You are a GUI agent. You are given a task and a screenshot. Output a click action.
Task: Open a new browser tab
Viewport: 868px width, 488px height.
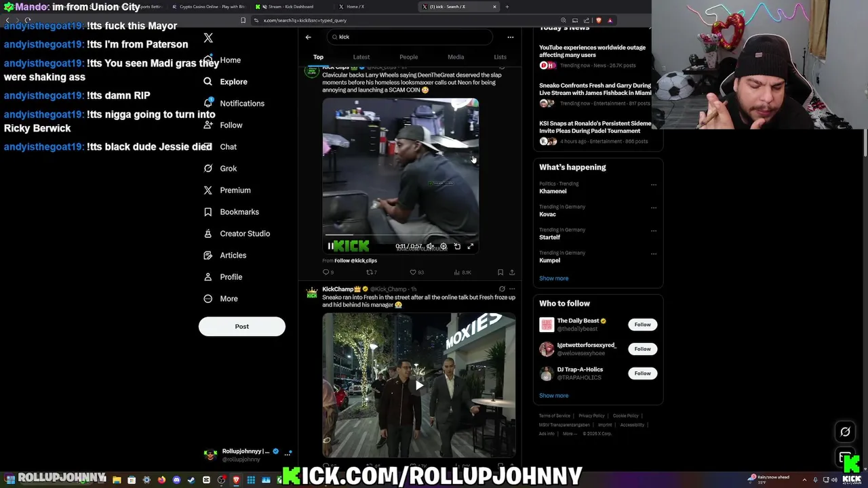[507, 7]
